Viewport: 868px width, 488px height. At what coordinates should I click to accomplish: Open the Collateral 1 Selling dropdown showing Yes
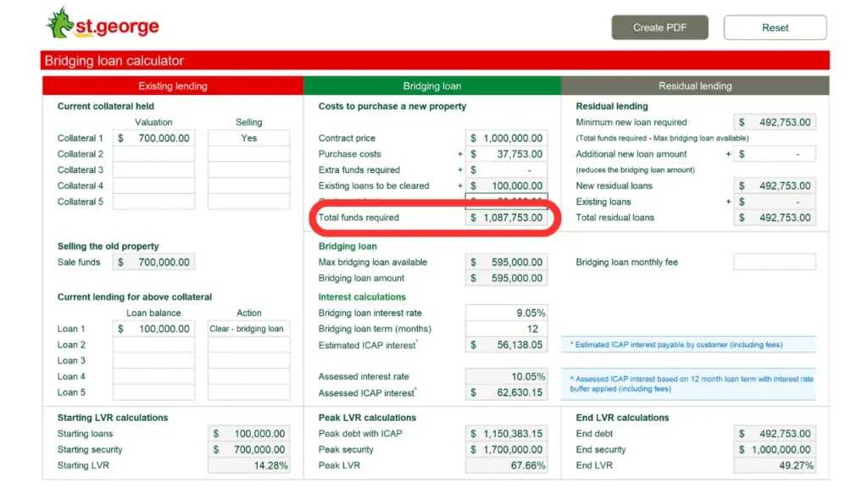coord(248,138)
